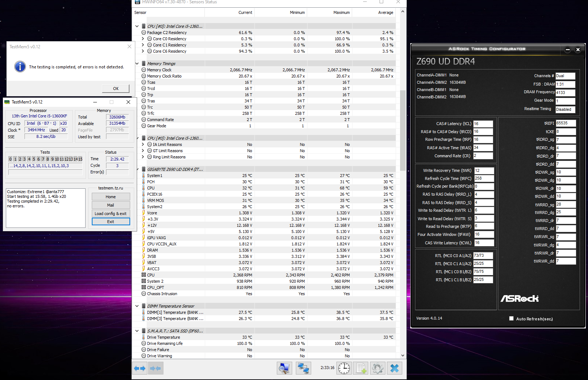Click the blue X icon in HWiNFO's bottom toolbar

395,368
